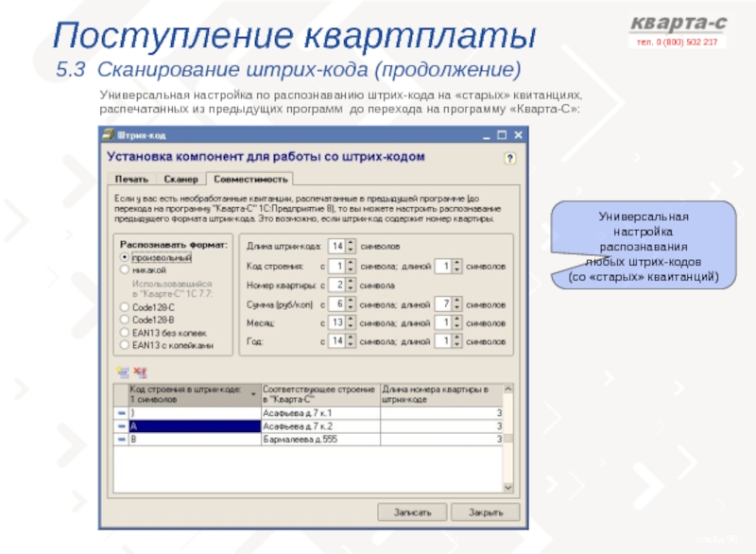
Task: Click stepper for Длина штрих-кода value
Action: (351, 247)
